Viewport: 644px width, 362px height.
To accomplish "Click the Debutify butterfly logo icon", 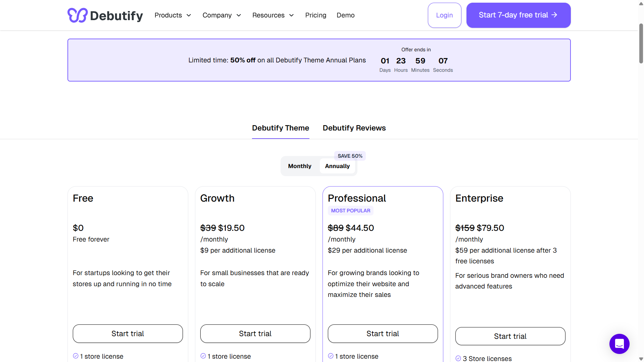I will click(x=77, y=15).
